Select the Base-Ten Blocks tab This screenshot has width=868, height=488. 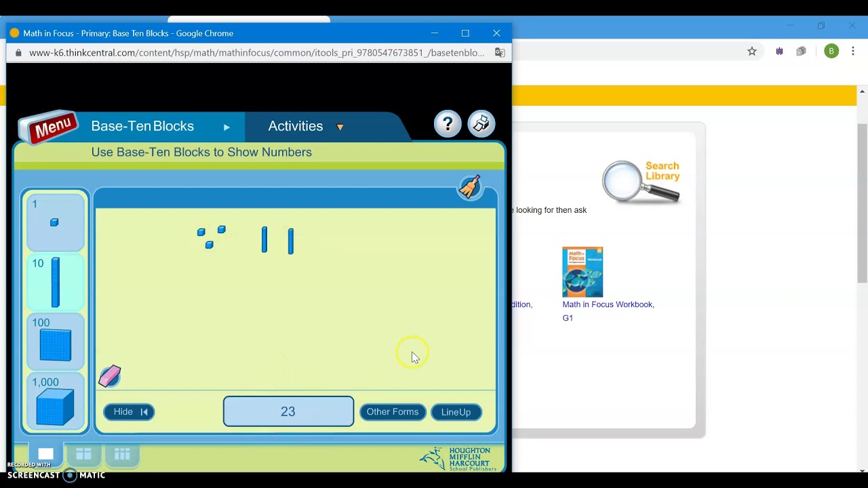(x=142, y=126)
